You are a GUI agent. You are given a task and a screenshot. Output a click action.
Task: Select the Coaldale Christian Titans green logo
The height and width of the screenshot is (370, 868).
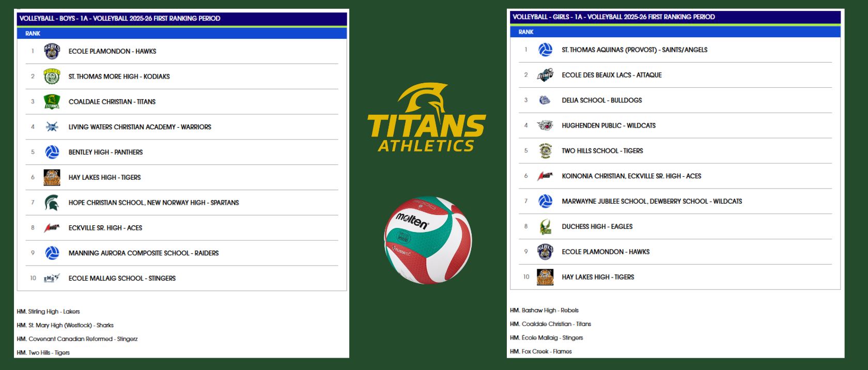click(52, 102)
